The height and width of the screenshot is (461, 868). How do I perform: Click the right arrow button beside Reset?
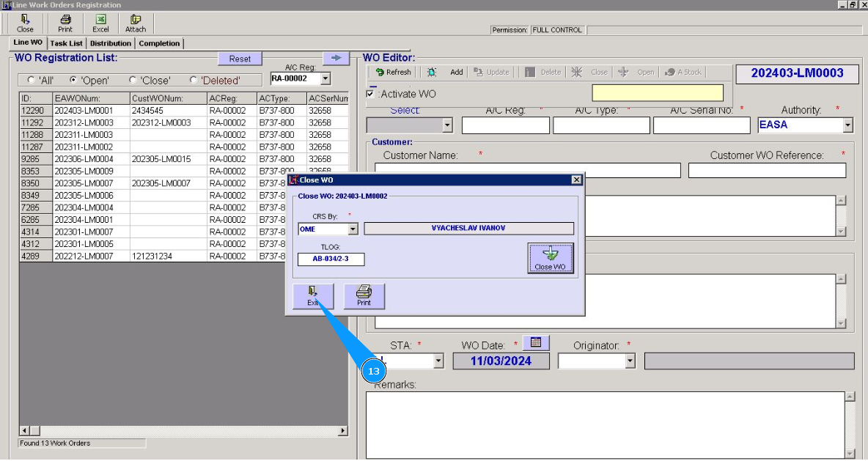point(336,58)
